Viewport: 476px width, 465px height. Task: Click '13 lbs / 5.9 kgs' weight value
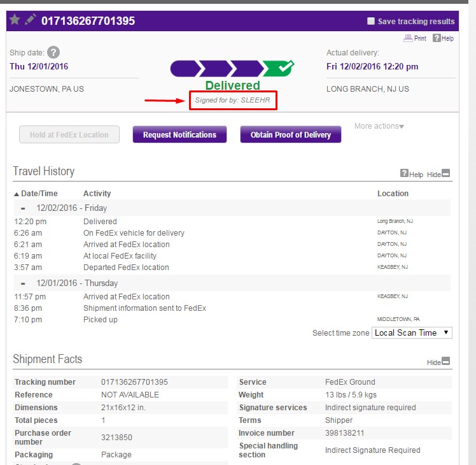tap(351, 395)
